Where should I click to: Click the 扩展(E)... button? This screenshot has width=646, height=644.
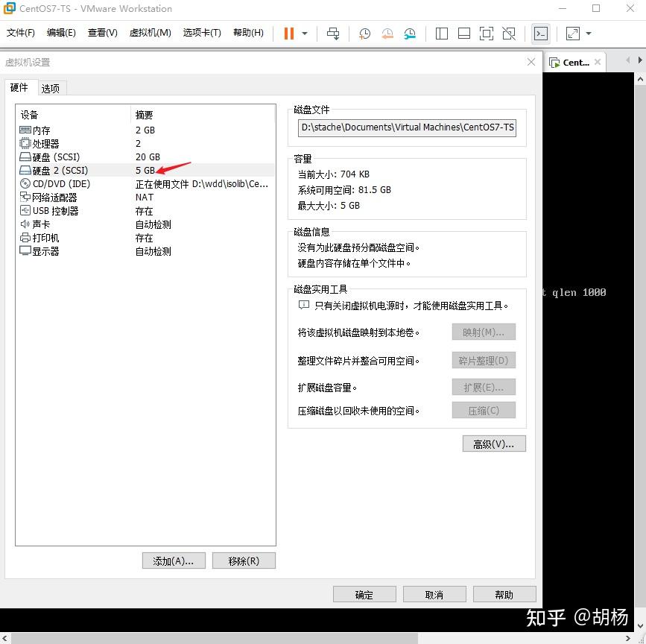pos(484,388)
